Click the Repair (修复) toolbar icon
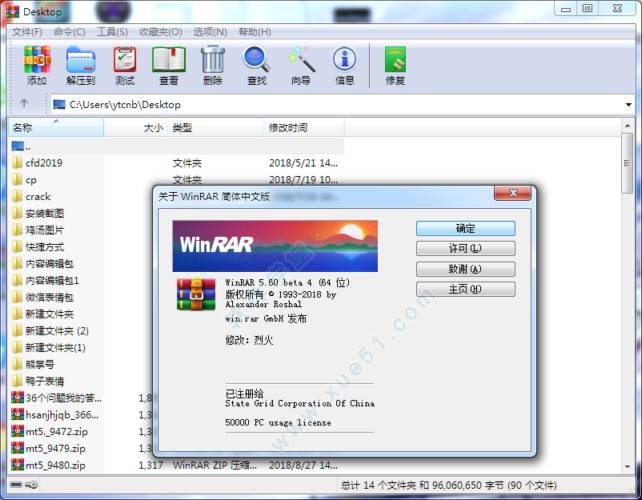The width and height of the screenshot is (642, 500). (x=395, y=66)
